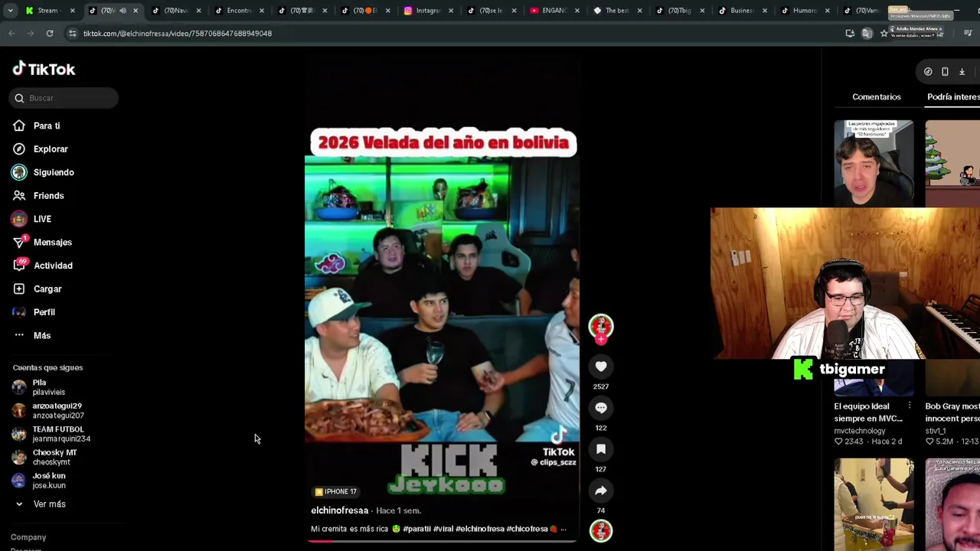
Task: Open the LIVE section
Action: 32,219
